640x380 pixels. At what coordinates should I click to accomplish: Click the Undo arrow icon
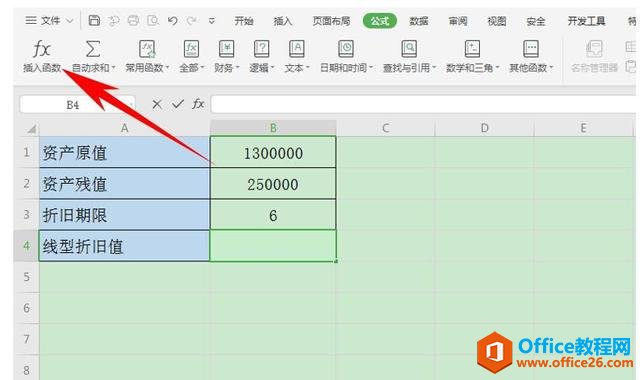tap(173, 20)
